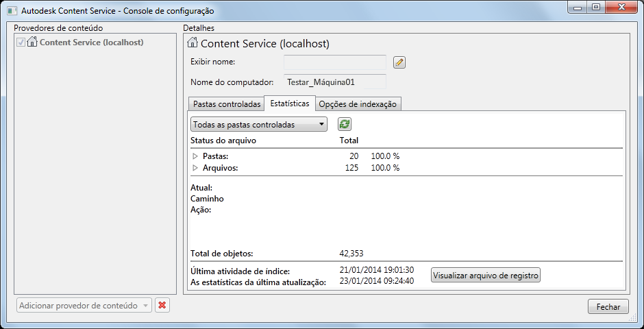This screenshot has width=644, height=329.
Task: Click the Última atividade de índice label
Action: [x=240, y=271]
